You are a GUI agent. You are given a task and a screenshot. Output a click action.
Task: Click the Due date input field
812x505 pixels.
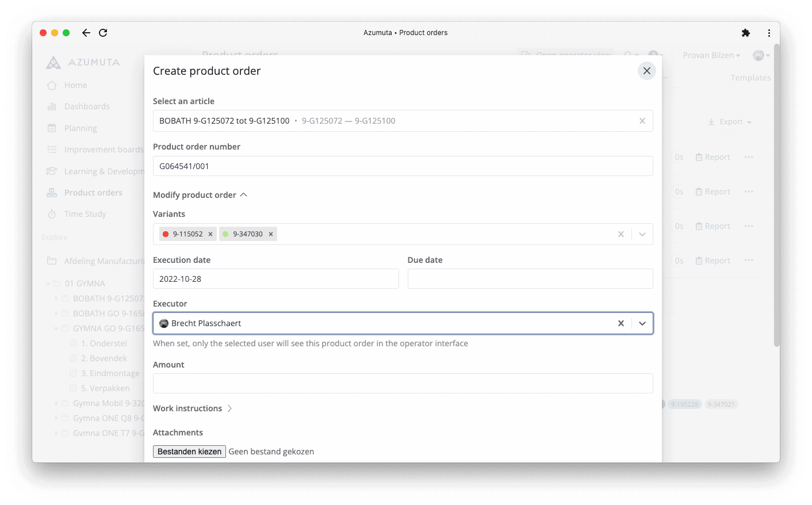[530, 278]
